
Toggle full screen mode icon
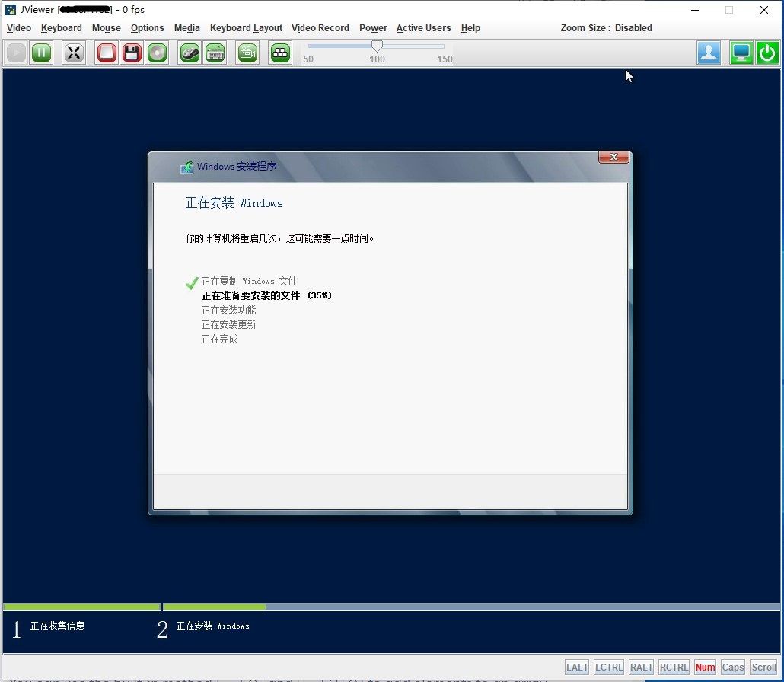coord(74,53)
